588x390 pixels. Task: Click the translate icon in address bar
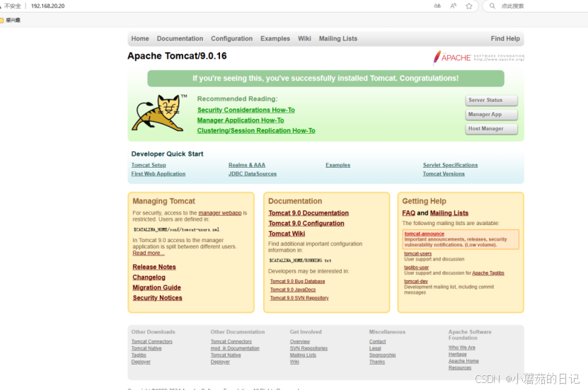[x=437, y=6]
